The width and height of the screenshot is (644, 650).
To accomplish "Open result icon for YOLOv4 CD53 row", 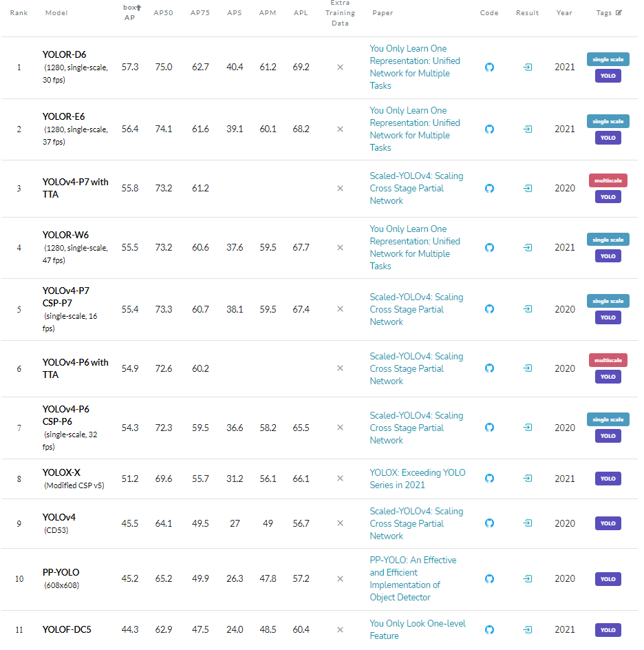I will click(527, 524).
